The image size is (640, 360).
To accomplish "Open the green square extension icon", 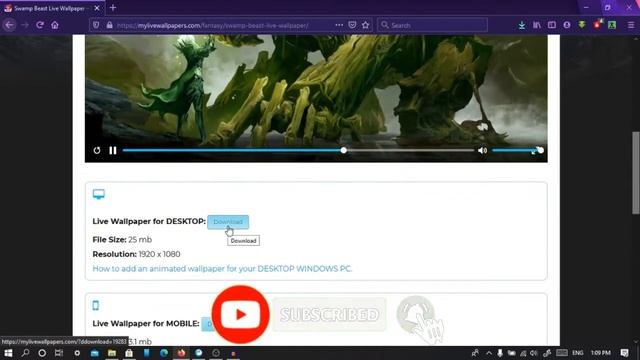I will point(612,25).
